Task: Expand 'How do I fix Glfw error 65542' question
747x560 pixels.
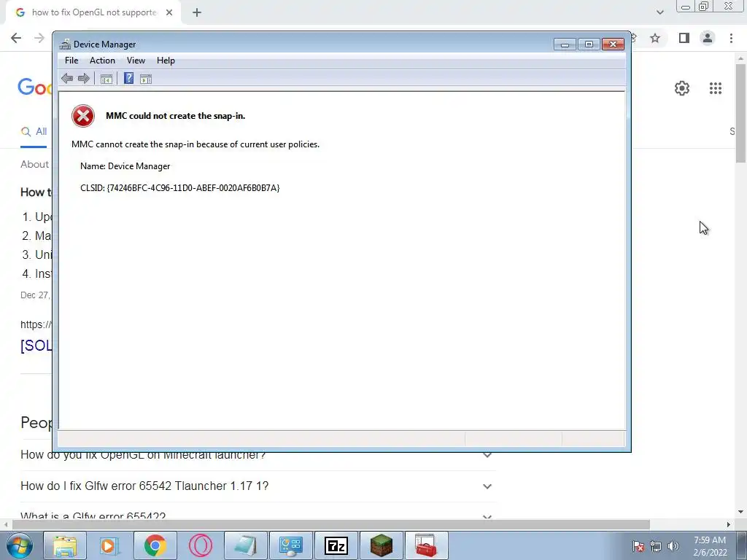Action: [258, 486]
